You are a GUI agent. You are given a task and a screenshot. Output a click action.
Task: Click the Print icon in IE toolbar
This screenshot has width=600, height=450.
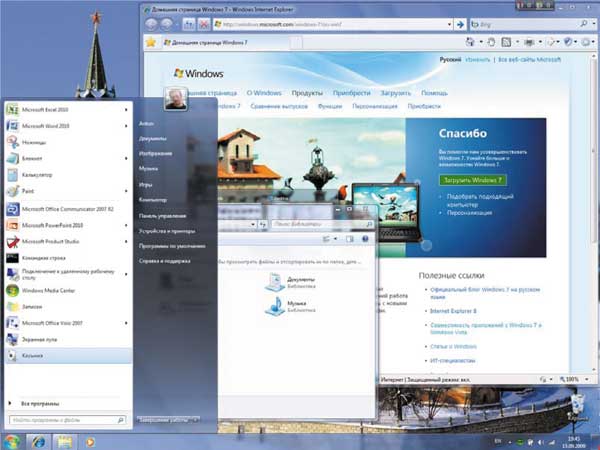point(529,42)
